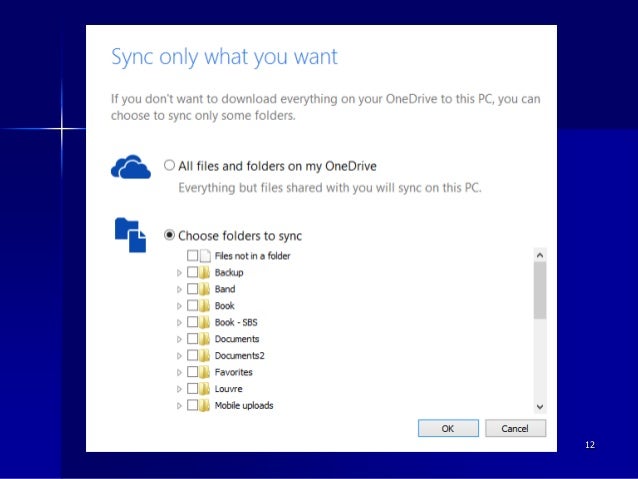
Task: Enable the Documents folder checkbox
Action: point(192,339)
